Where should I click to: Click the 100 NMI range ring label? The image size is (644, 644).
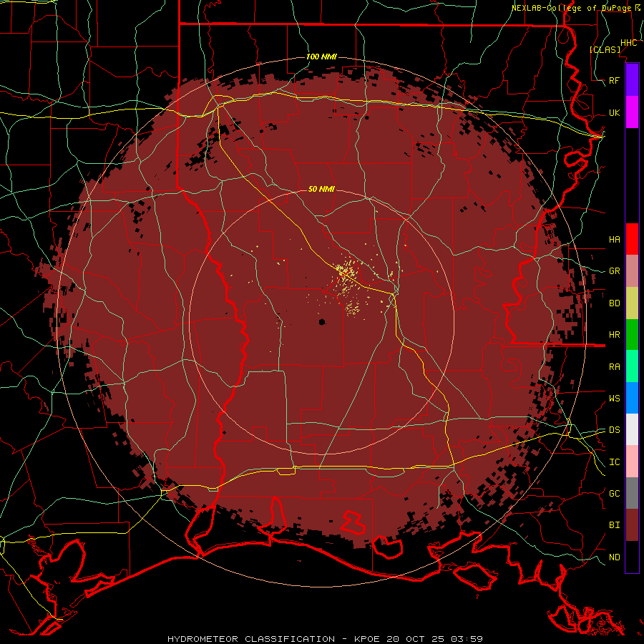click(321, 57)
